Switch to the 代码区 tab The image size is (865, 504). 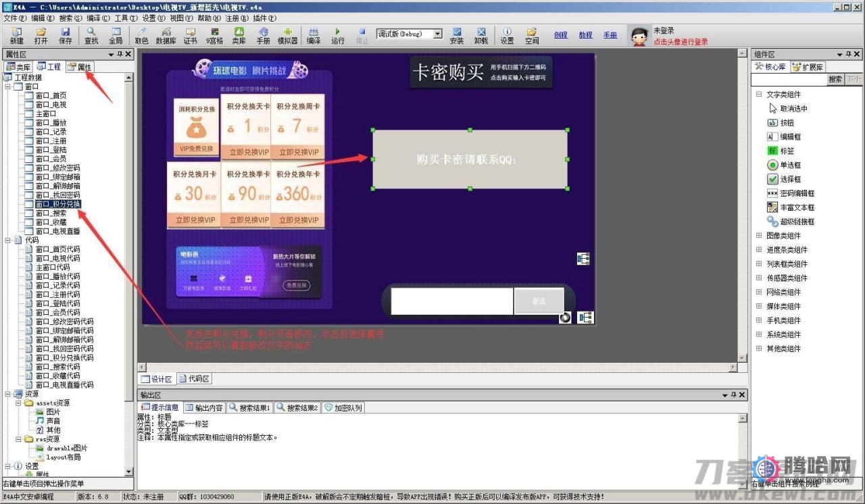click(195, 379)
